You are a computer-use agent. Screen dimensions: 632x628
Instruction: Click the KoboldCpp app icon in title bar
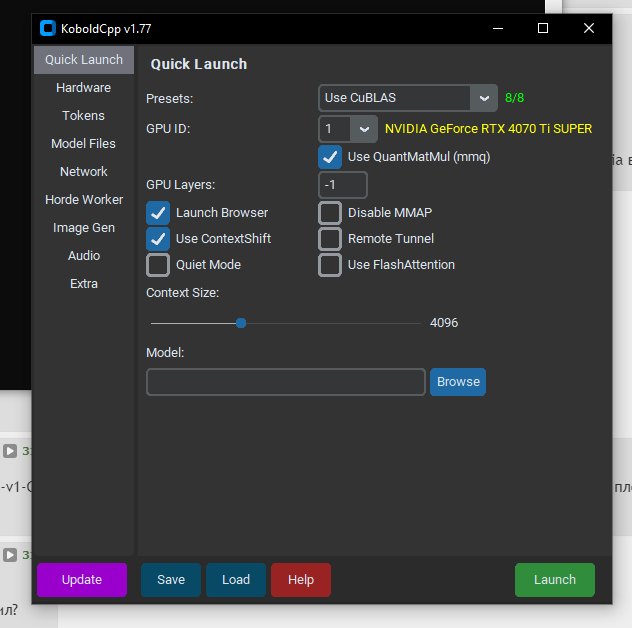[x=48, y=29]
